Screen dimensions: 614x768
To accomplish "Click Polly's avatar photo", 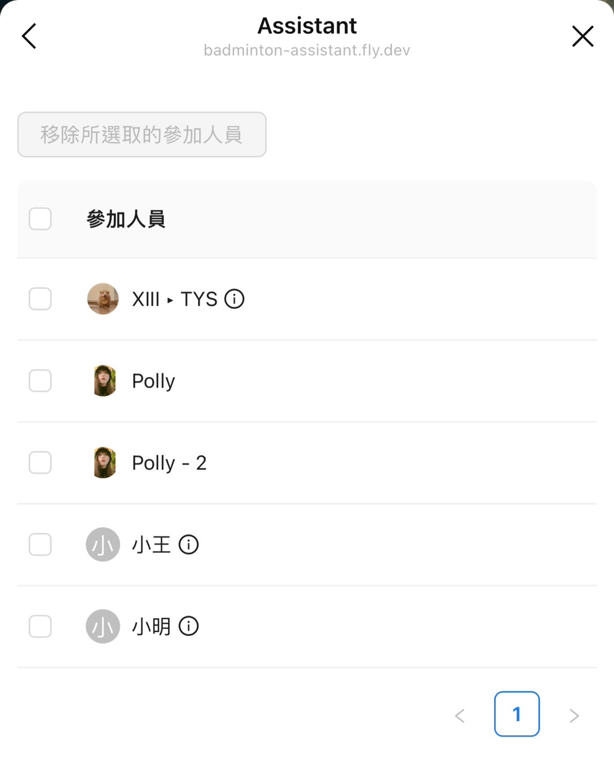I will click(x=104, y=381).
